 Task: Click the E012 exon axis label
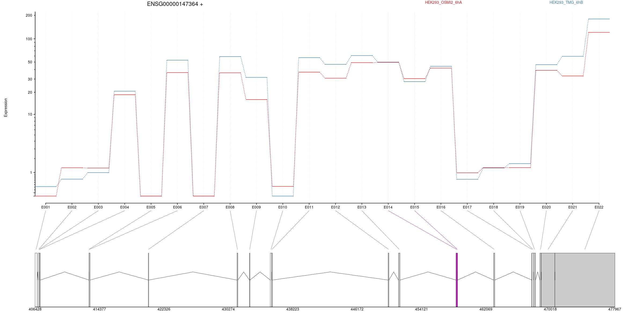click(335, 207)
